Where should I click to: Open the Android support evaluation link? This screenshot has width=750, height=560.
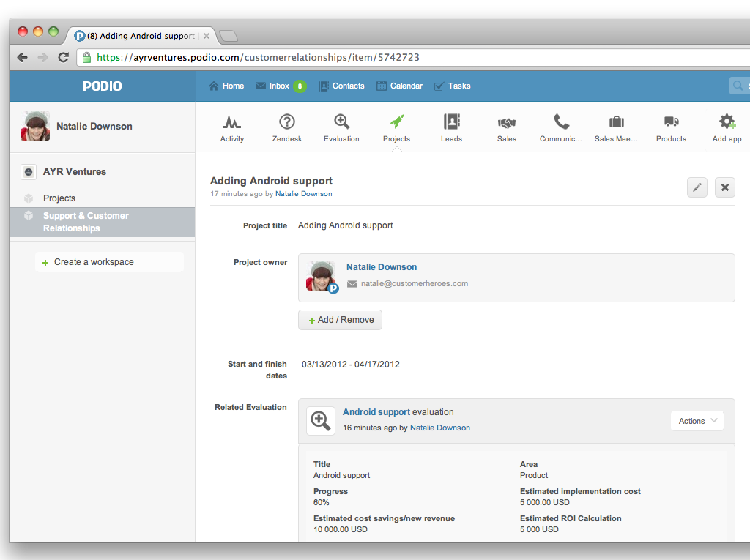click(x=376, y=411)
